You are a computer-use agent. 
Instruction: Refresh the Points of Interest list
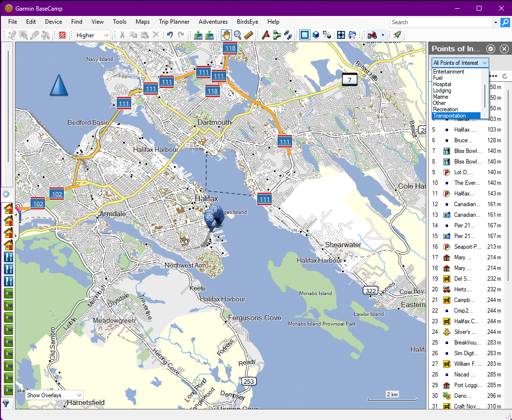505,76
